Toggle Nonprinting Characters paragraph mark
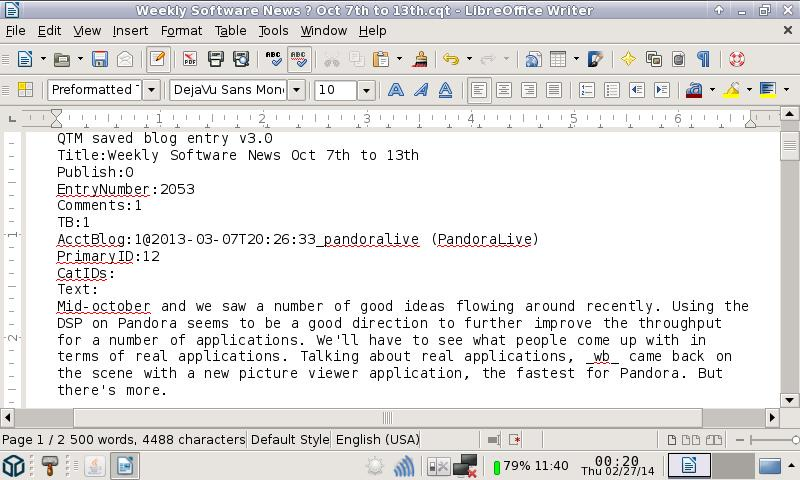Screen dimensions: 800x480 704,59
